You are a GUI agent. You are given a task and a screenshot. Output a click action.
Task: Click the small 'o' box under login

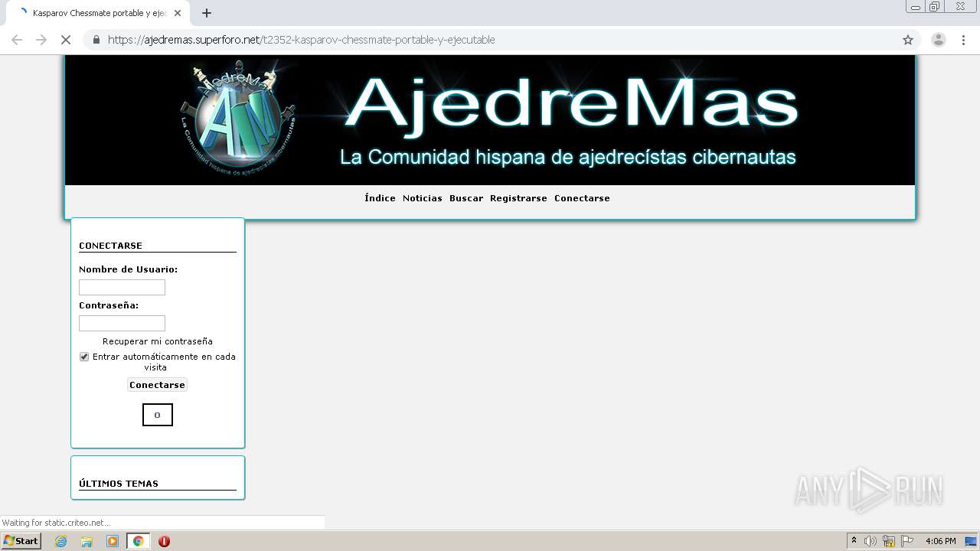coord(158,415)
